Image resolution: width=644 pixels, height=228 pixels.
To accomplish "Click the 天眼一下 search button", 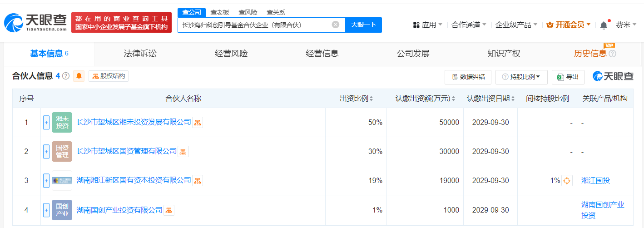I will tap(363, 25).
